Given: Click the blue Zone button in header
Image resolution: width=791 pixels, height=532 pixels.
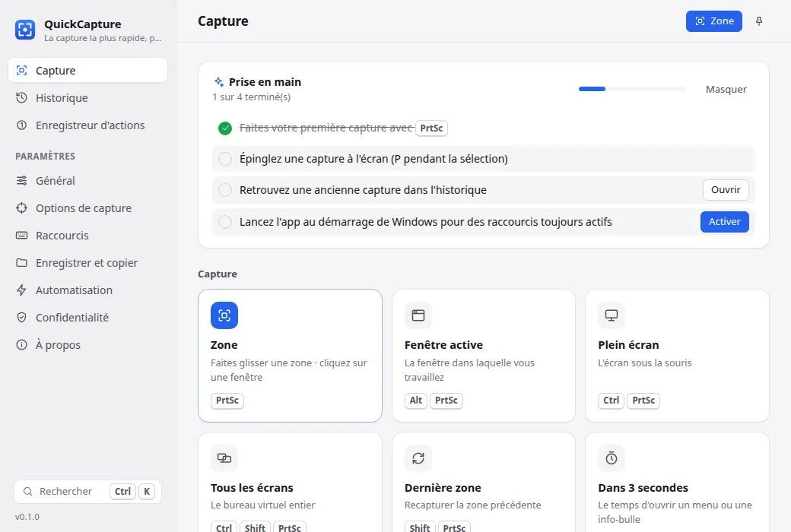Looking at the screenshot, I should [714, 21].
